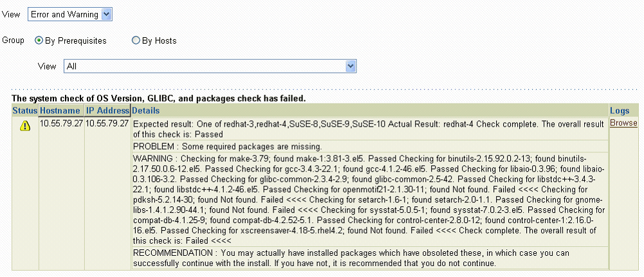Viewport: 644px width, 277px height.
Task: Click the IP Address cell value
Action: click(x=107, y=123)
